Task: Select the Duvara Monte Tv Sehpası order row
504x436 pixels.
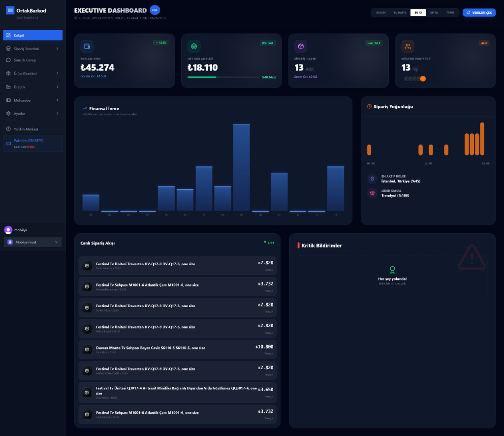Action: point(177,350)
